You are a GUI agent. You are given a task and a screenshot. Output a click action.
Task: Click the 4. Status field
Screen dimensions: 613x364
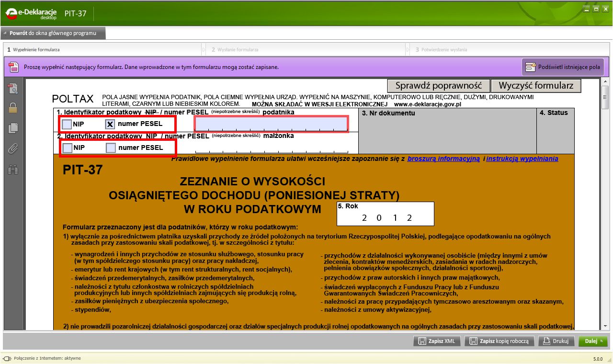(556, 131)
